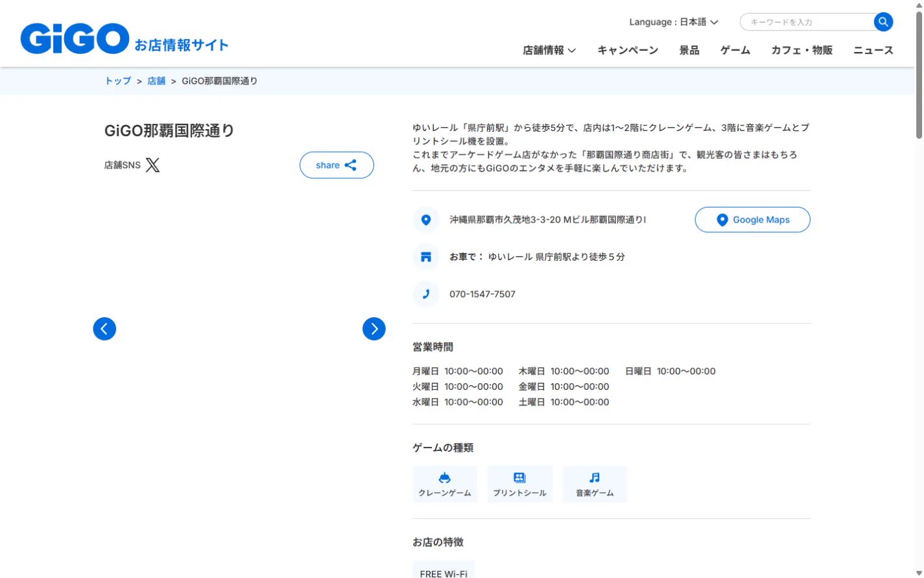Click the お店の特徴 heading

438,542
